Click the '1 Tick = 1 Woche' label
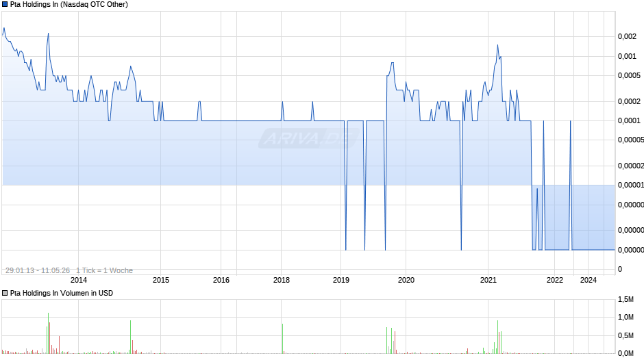 coord(104,270)
